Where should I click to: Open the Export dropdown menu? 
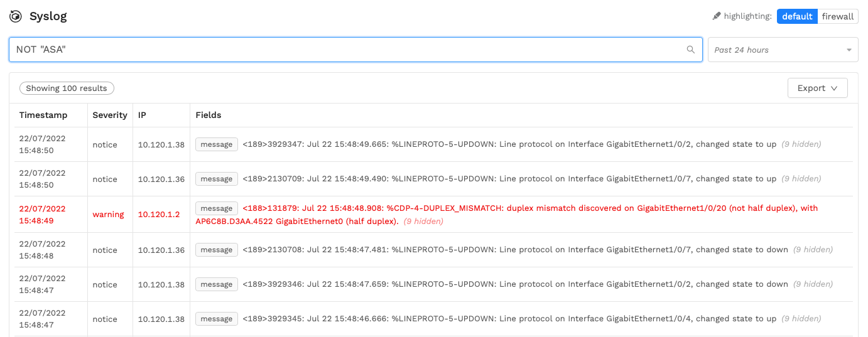point(817,88)
